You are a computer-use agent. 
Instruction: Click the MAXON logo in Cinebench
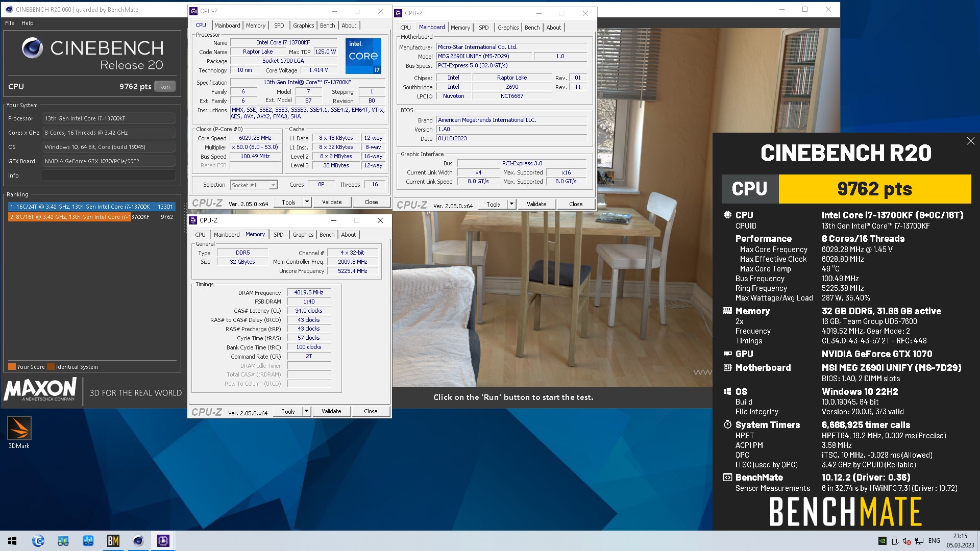[40, 390]
